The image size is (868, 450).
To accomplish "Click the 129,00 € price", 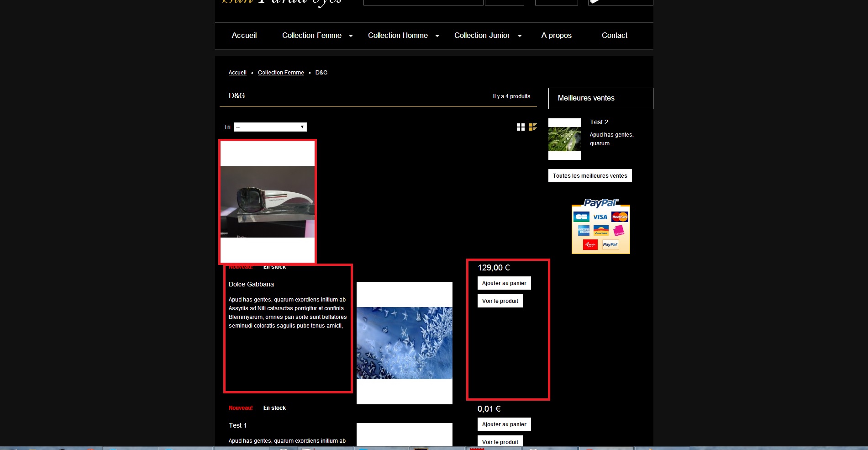I will 494,268.
